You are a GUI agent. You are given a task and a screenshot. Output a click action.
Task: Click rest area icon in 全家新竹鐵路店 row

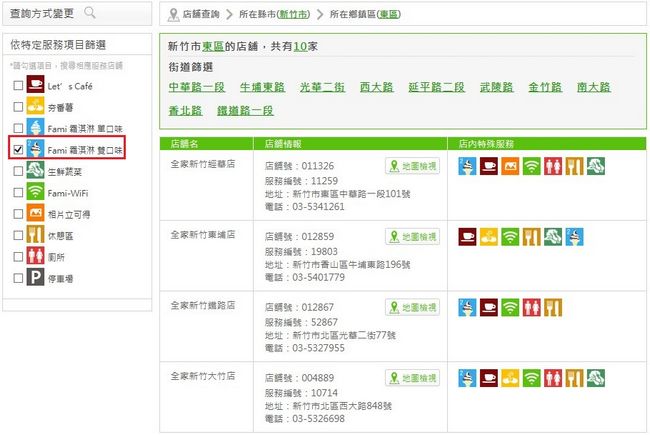click(x=553, y=307)
